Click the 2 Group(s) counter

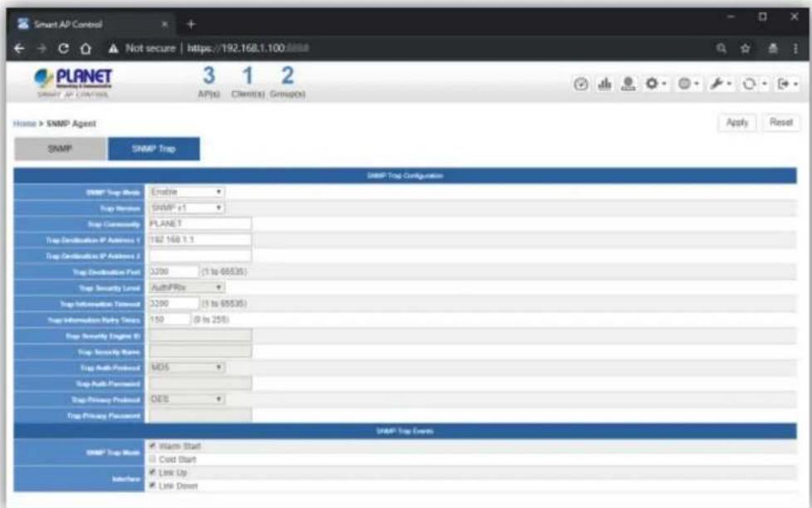287,81
